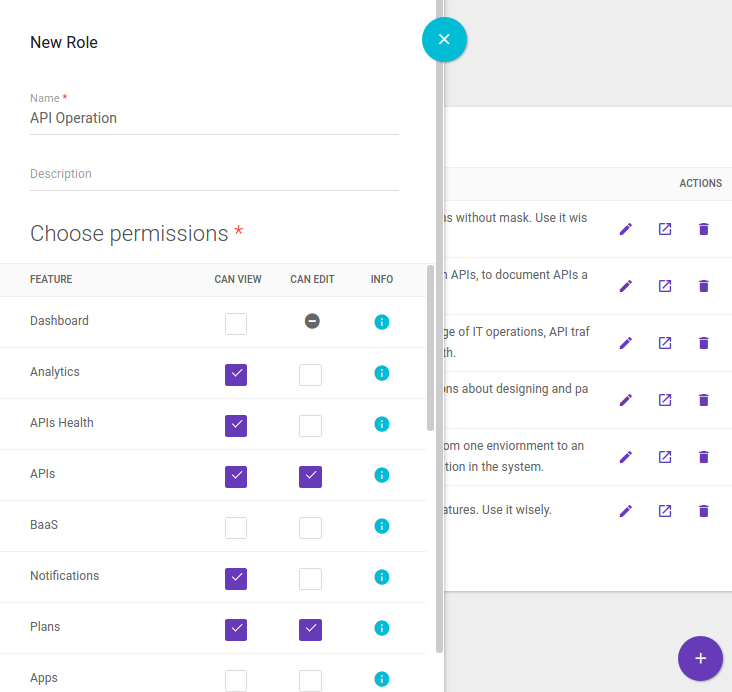
Task: Click the info icon for Dashboard
Action: click(x=381, y=322)
